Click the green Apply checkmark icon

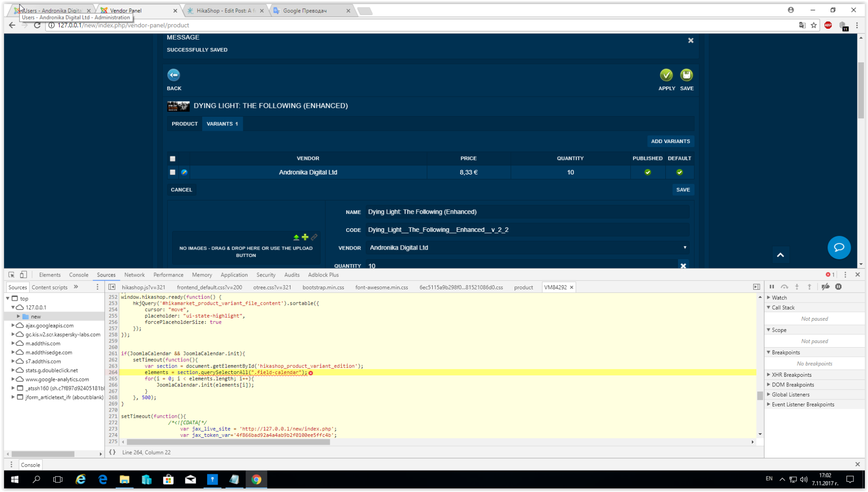(x=666, y=75)
